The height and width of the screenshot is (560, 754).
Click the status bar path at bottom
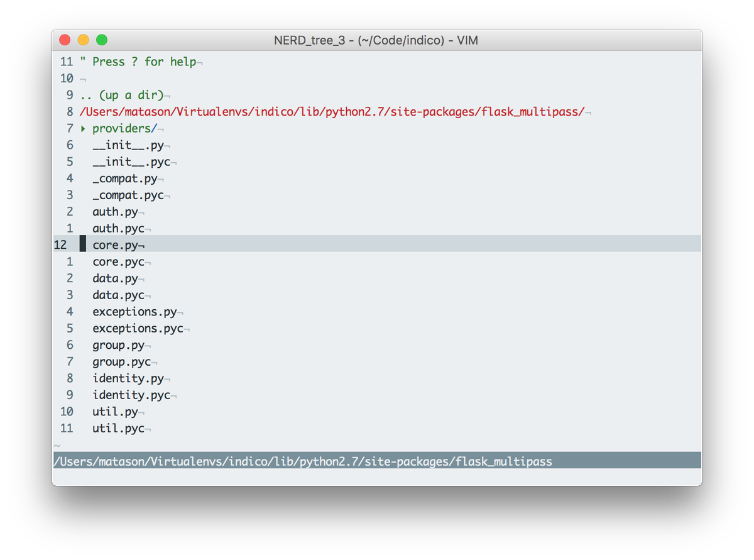tap(302, 461)
